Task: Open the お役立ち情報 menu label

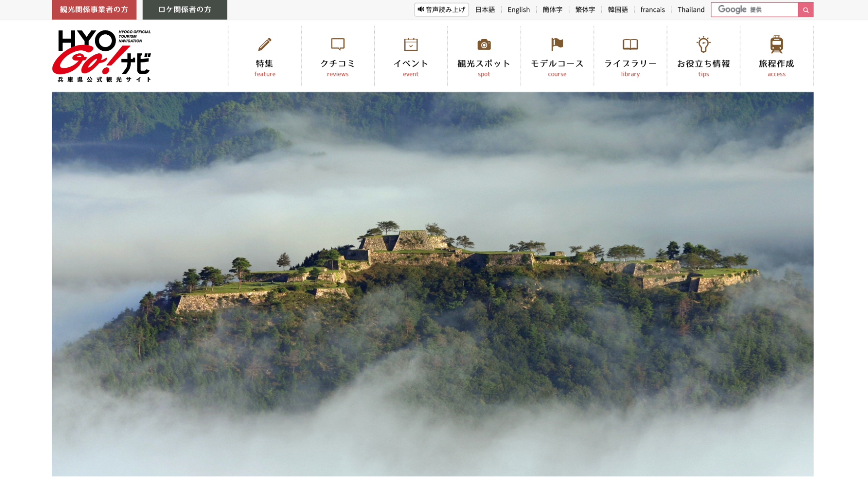Action: 703,64
